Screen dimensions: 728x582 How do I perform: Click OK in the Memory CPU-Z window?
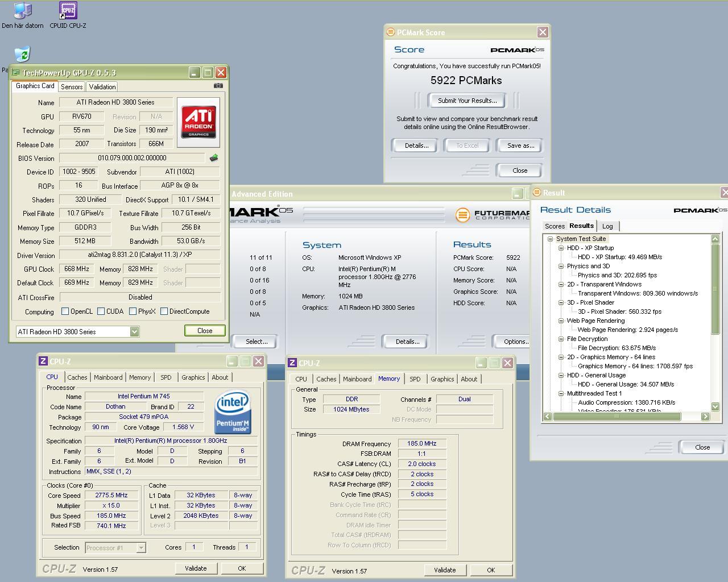491,570
